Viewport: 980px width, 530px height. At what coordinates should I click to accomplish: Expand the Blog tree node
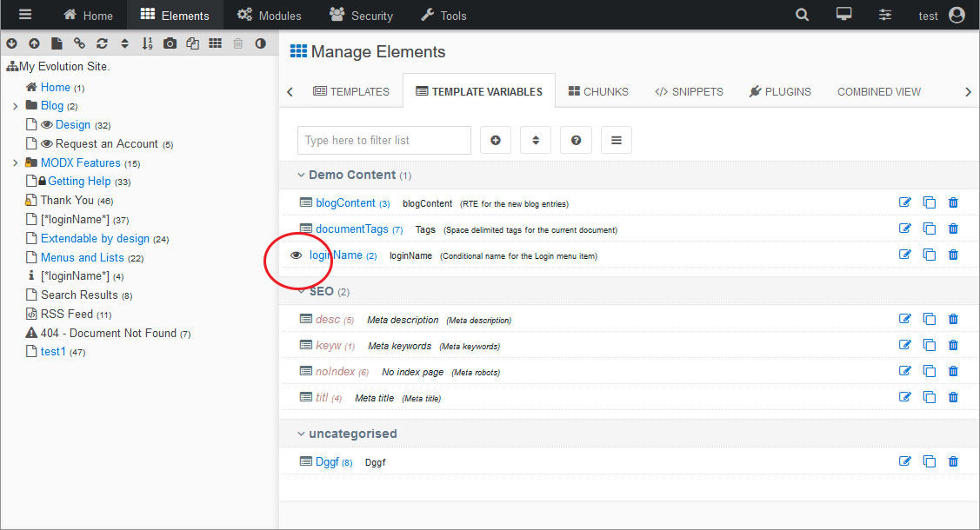tap(15, 105)
